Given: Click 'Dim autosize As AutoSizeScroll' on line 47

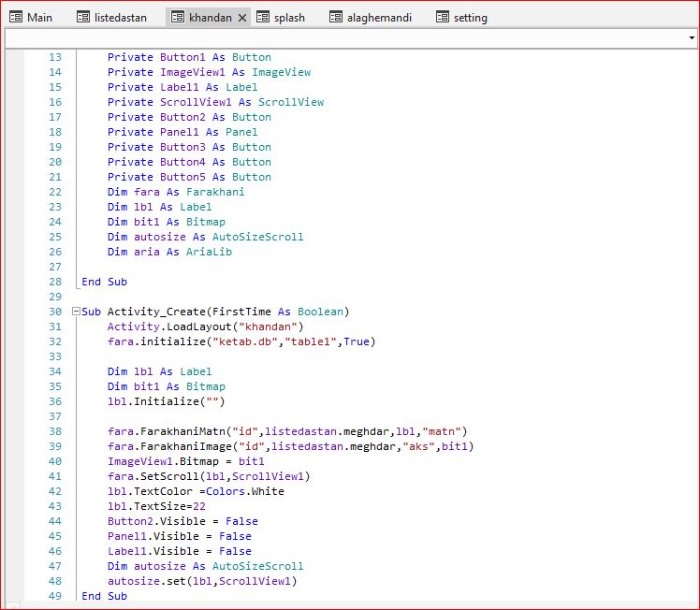Looking at the screenshot, I should click(205, 566).
